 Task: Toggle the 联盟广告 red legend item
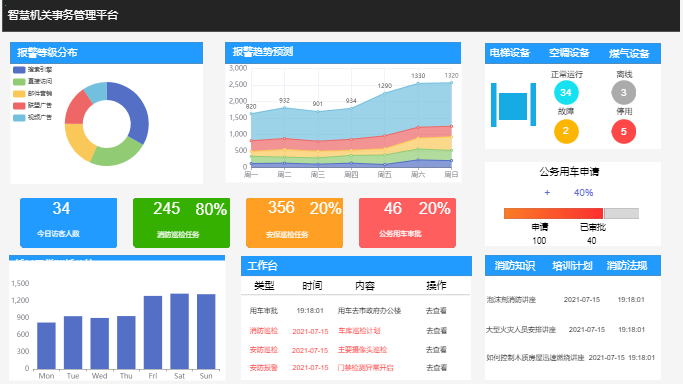point(33,105)
